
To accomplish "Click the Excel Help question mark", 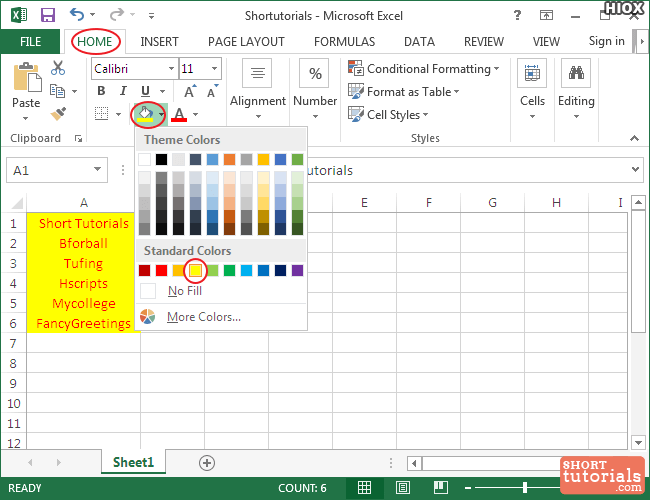I will click(x=517, y=16).
